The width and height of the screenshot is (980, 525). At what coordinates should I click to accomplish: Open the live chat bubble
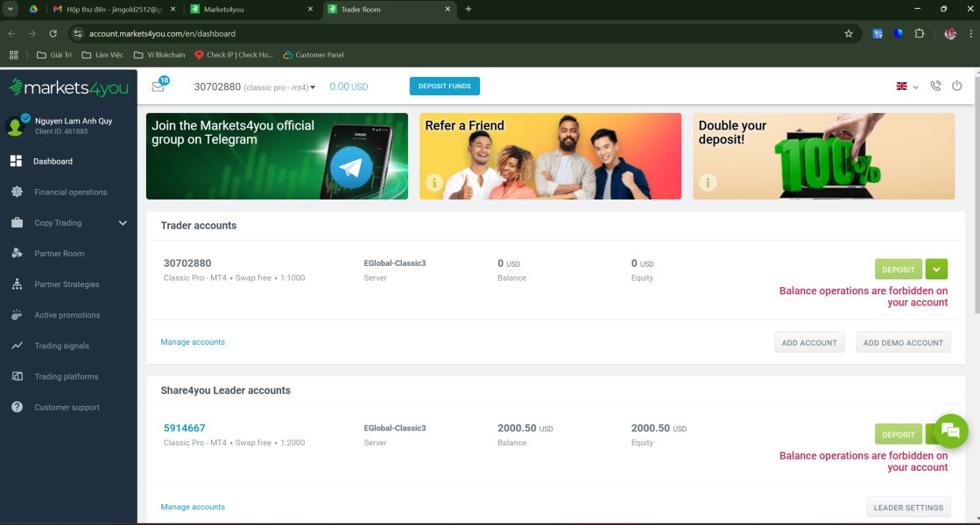950,430
